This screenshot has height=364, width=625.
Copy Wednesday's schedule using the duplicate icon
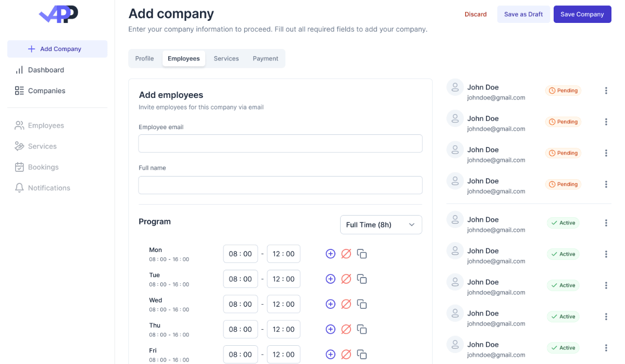click(361, 304)
